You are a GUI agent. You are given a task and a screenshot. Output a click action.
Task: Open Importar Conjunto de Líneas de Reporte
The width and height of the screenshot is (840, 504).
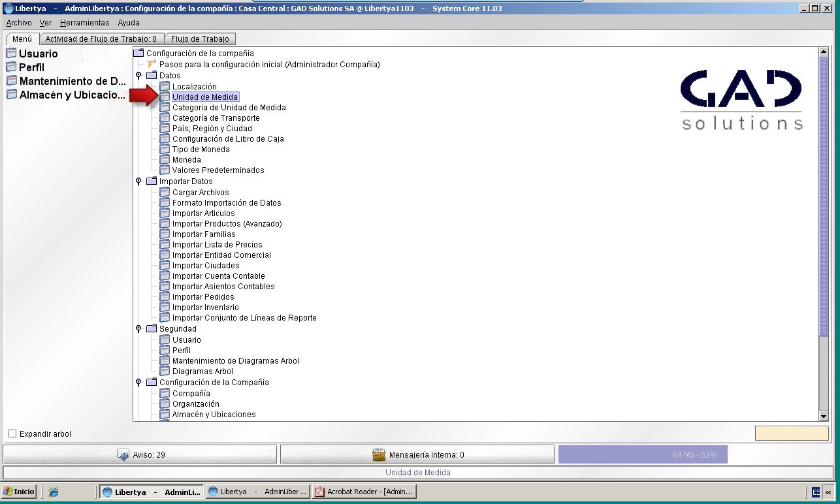[x=244, y=317]
